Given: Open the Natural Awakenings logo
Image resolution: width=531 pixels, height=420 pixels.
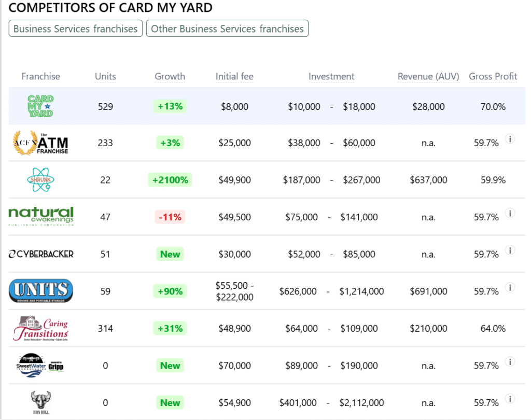Looking at the screenshot, I should (41, 216).
